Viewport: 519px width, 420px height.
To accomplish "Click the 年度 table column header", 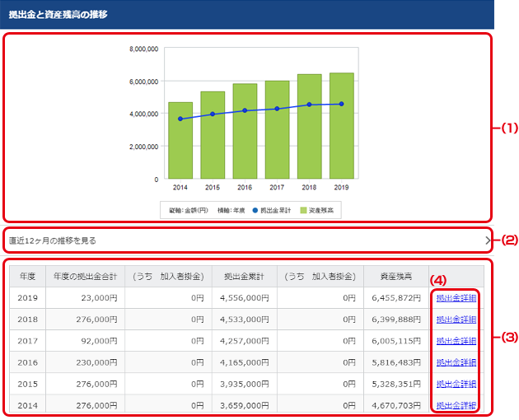I will click(x=27, y=277).
